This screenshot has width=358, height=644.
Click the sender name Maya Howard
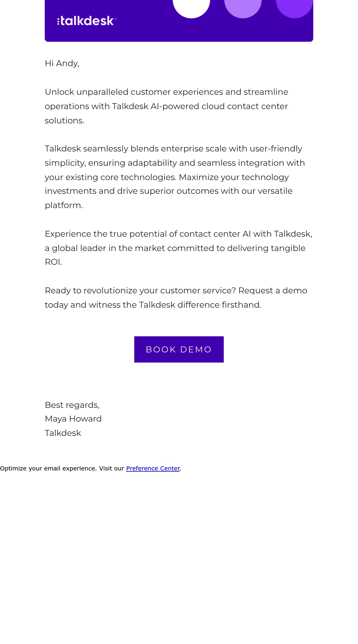click(73, 419)
